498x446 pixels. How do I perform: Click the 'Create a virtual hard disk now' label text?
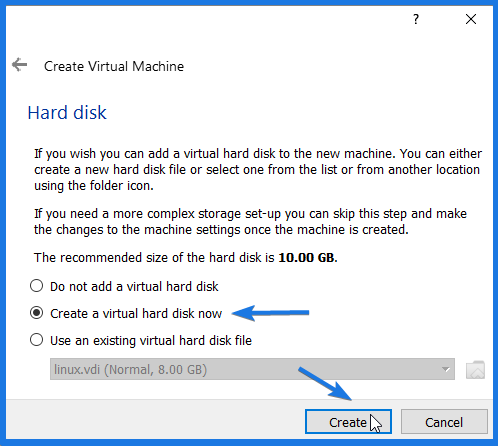click(x=136, y=314)
